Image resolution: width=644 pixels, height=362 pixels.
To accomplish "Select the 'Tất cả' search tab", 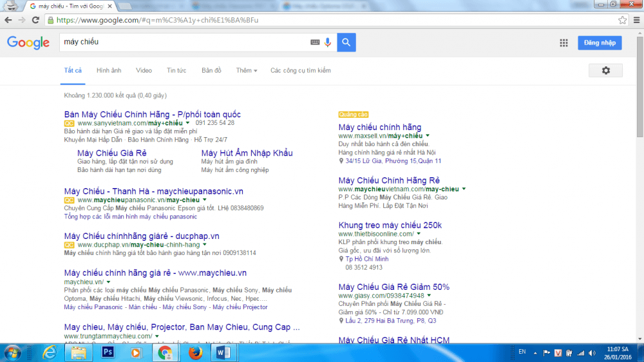I will coord(73,71).
